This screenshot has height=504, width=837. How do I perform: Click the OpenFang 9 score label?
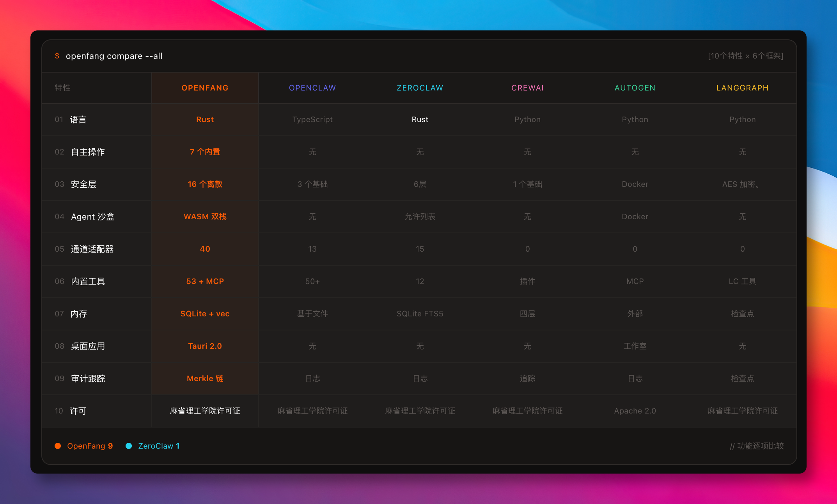tap(90, 446)
